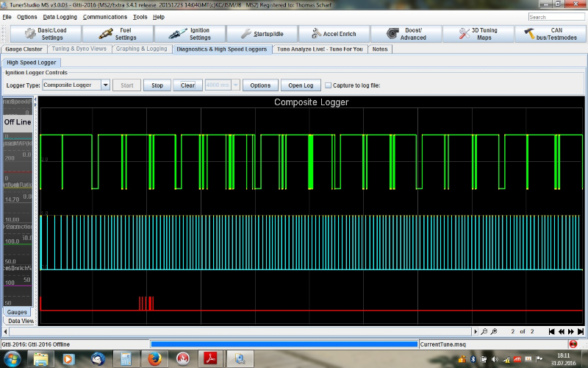
Task: Enable Capture to log file checkbox
Action: click(x=328, y=85)
